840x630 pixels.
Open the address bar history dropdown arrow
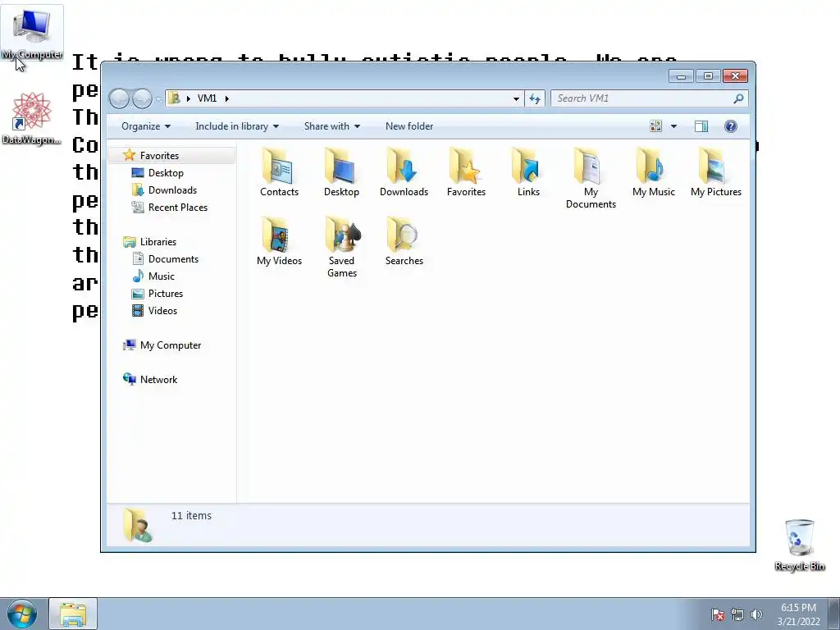click(x=516, y=98)
